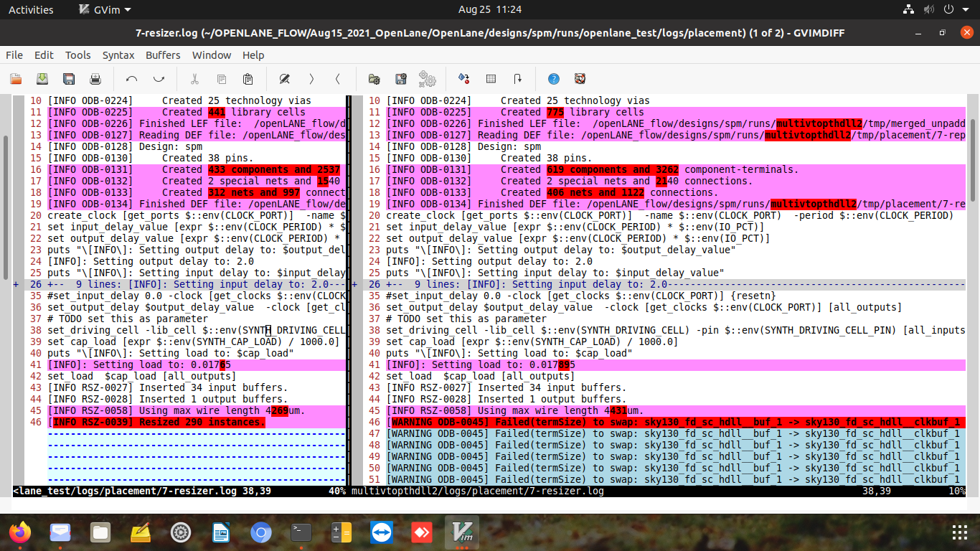
Task: Open the Buffers menu
Action: click(x=163, y=55)
